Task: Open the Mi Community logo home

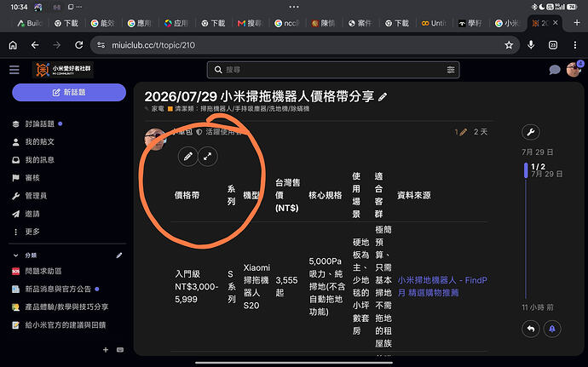Action: pyautogui.click(x=62, y=70)
